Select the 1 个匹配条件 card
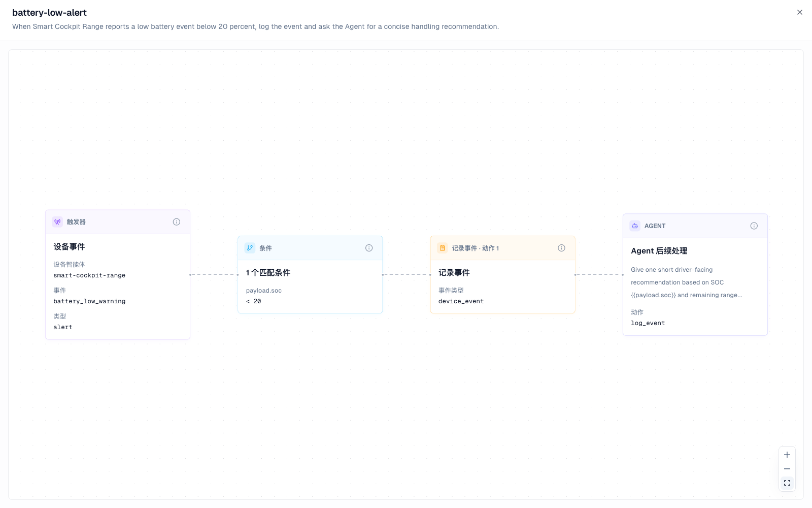 pyautogui.click(x=310, y=274)
